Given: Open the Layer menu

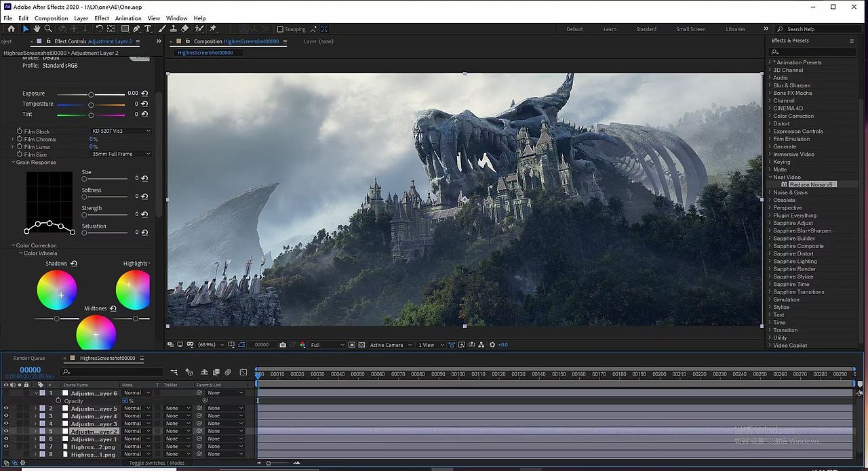Looking at the screenshot, I should tap(81, 18).
